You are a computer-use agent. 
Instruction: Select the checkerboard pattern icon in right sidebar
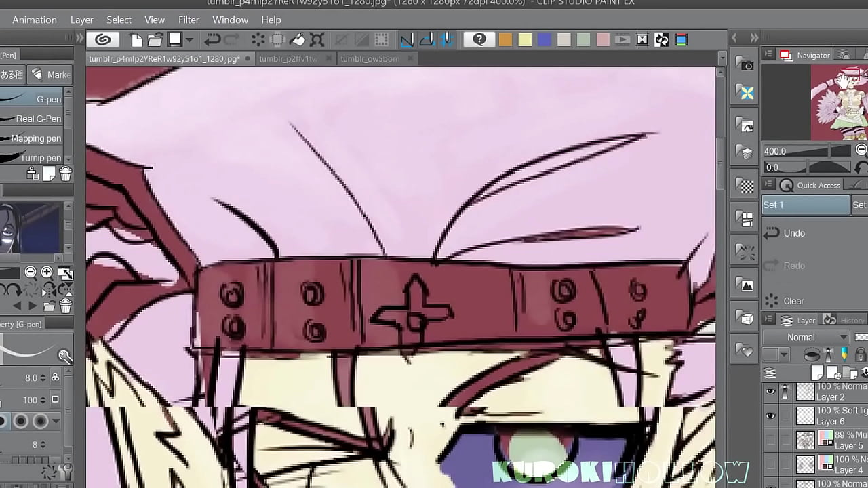[x=745, y=185]
